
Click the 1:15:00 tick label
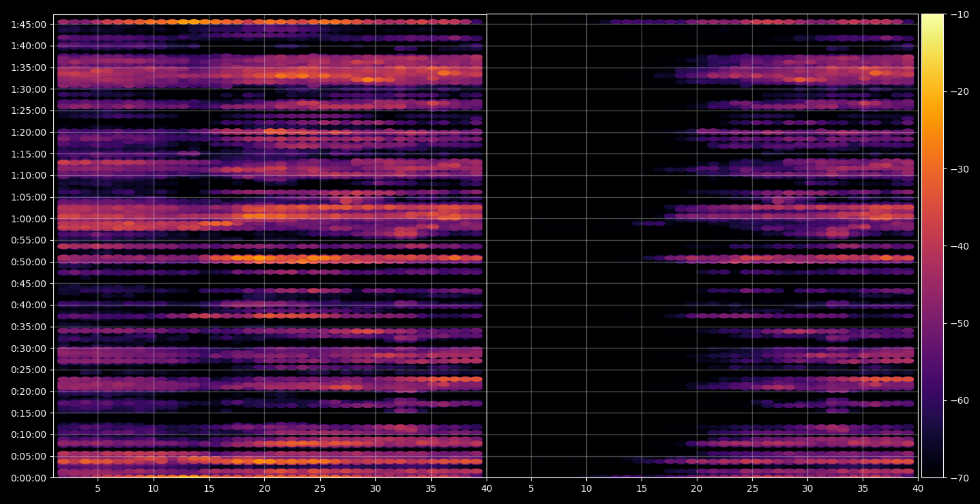click(29, 154)
